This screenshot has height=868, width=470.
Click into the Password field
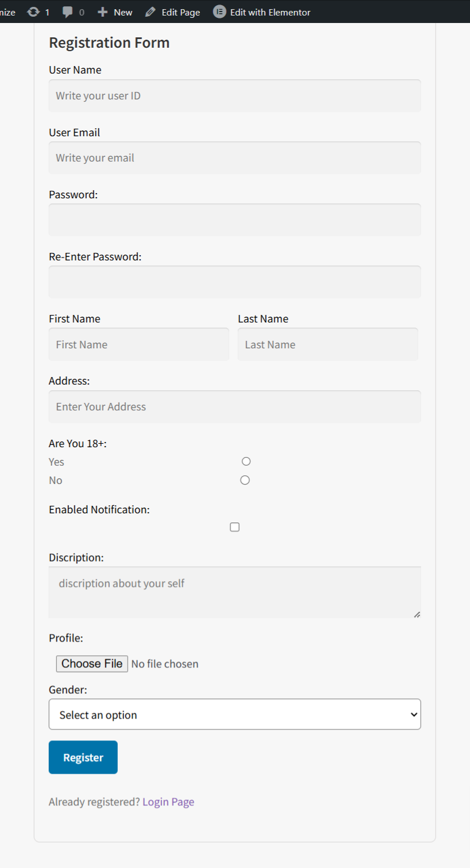[x=234, y=220]
